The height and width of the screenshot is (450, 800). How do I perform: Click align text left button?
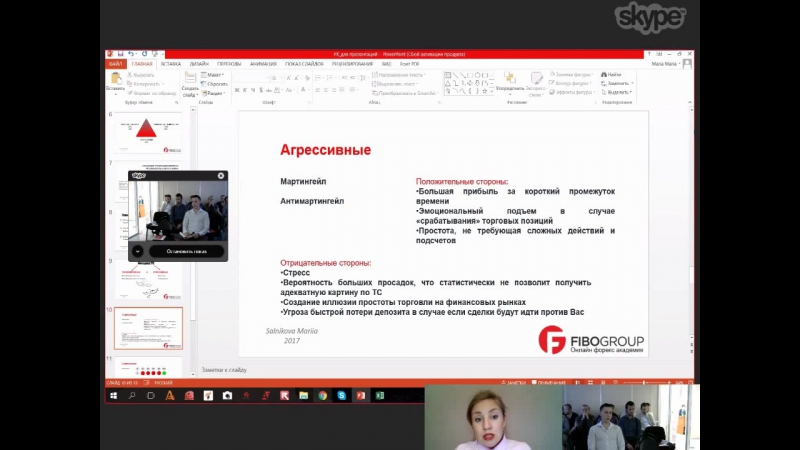[317, 90]
